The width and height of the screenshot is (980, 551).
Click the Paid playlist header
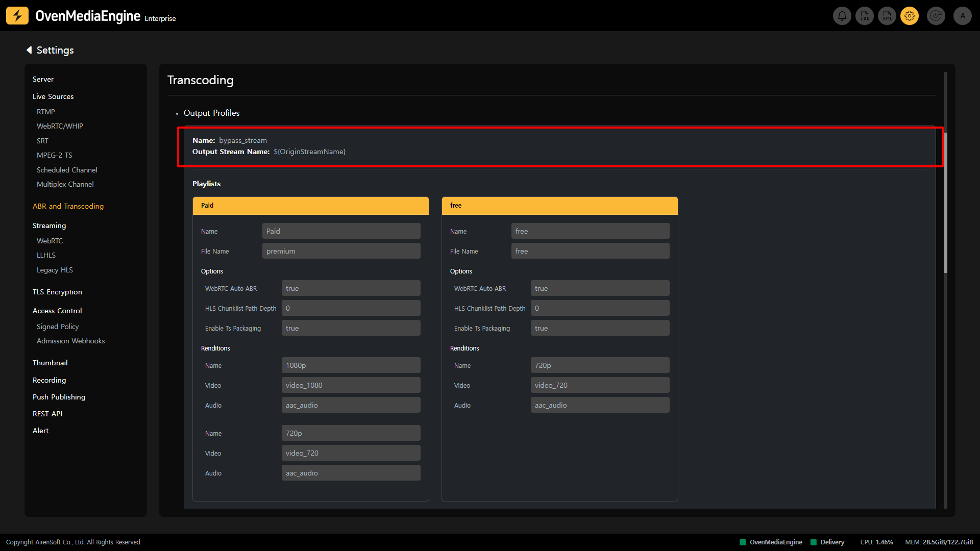point(310,206)
